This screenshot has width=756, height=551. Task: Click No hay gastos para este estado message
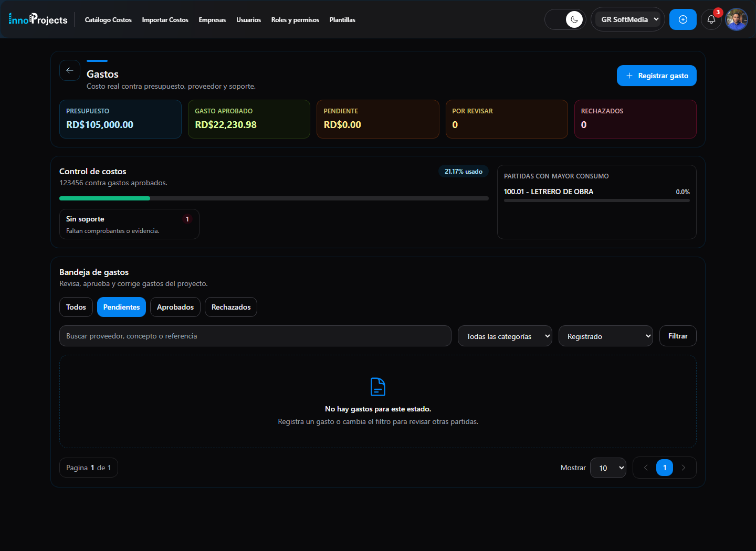click(378, 409)
